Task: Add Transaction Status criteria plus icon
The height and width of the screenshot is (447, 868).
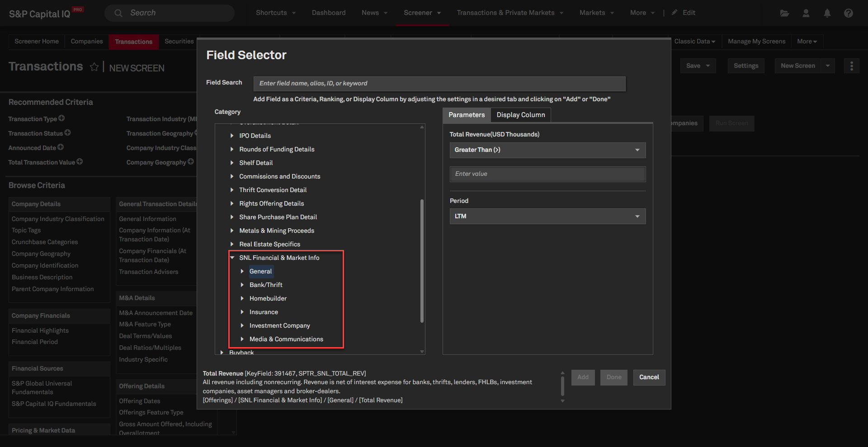Action: pyautogui.click(x=67, y=132)
